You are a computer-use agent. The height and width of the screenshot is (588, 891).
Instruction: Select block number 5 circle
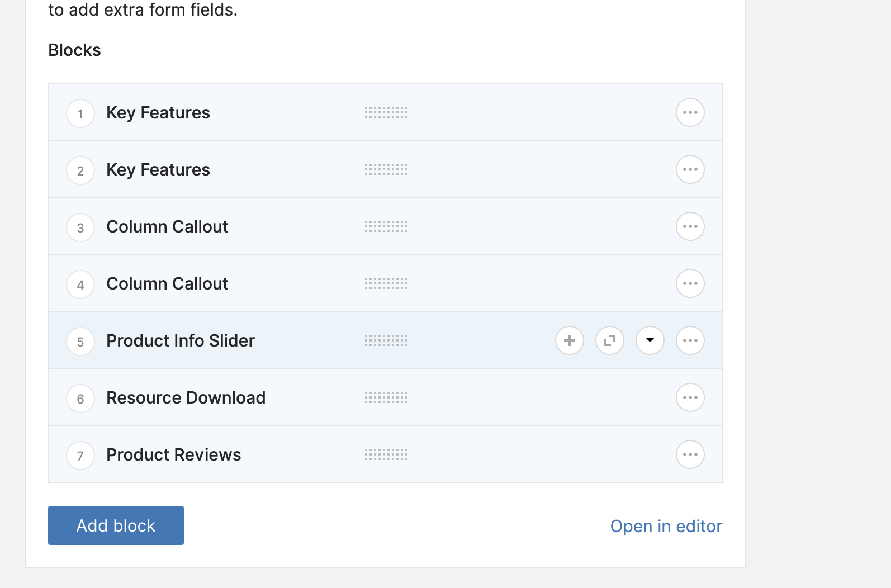coord(80,342)
